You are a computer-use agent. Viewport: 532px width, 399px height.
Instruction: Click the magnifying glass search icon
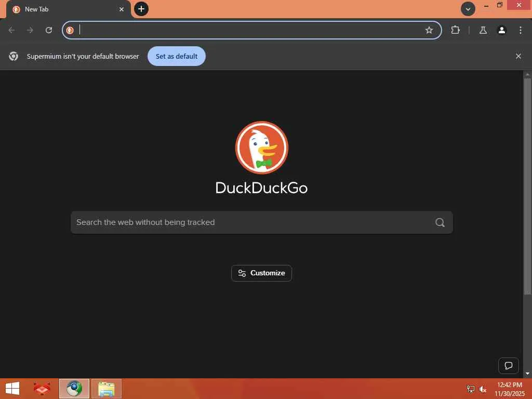(x=440, y=222)
